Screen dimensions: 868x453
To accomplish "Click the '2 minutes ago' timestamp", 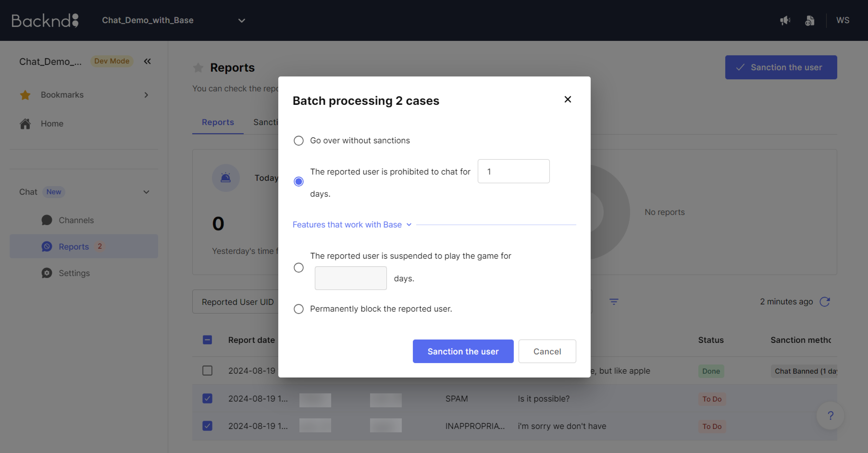I will click(x=786, y=302).
